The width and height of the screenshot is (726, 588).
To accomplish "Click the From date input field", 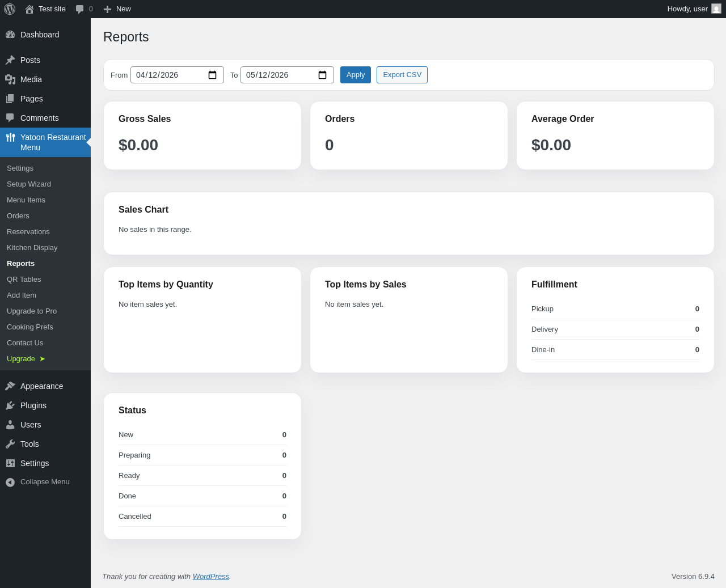I will point(177,75).
